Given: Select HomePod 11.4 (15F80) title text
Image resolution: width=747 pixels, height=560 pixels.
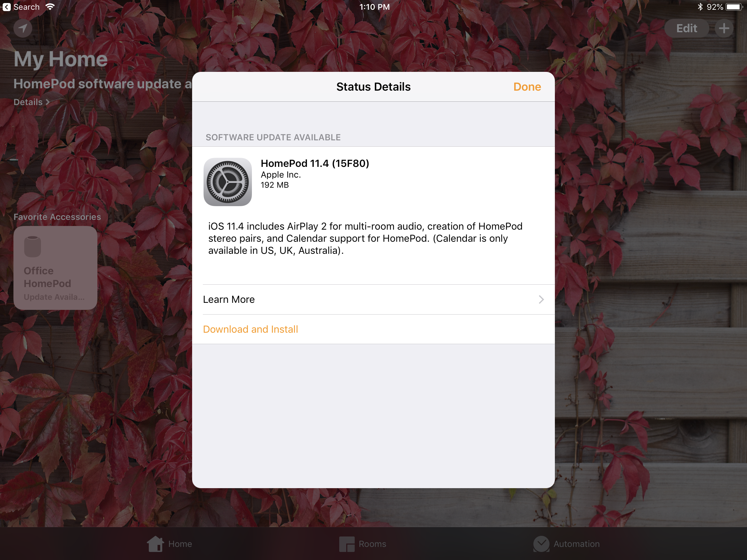Looking at the screenshot, I should 315,164.
